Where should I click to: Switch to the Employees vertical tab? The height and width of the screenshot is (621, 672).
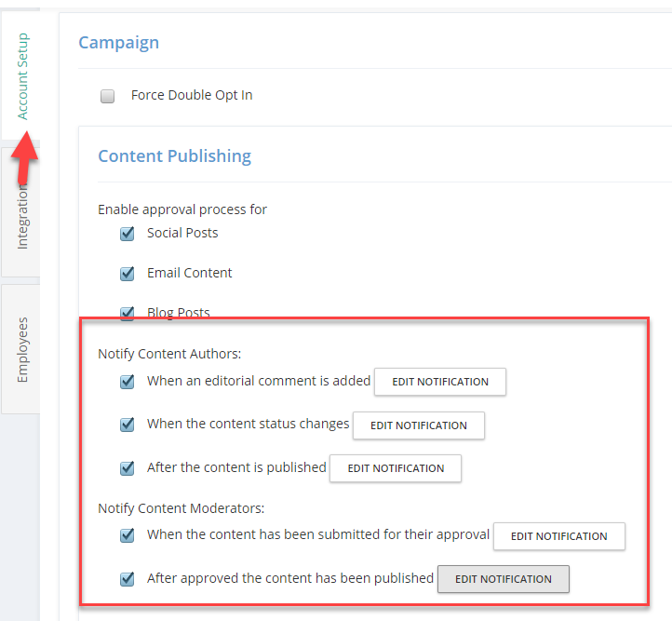[x=21, y=349]
